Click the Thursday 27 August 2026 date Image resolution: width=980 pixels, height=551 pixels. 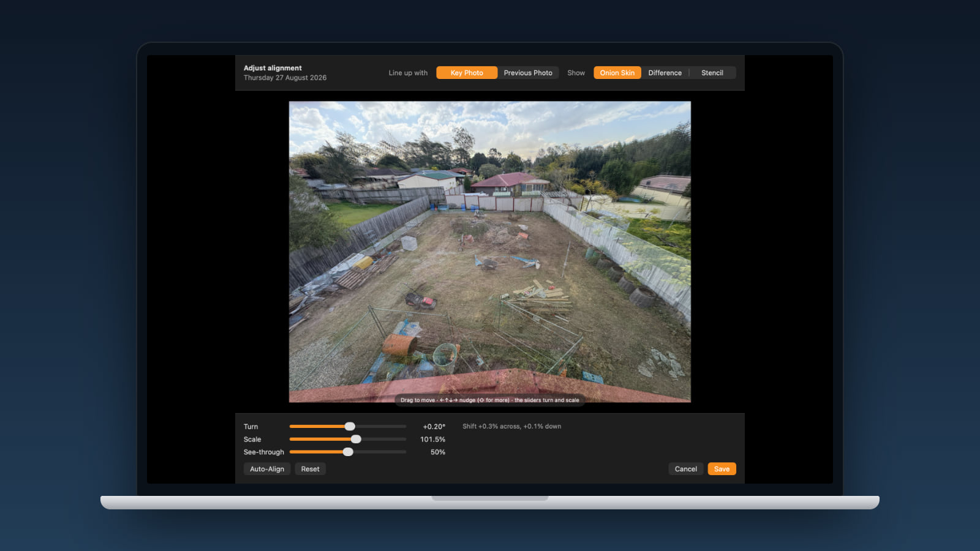pyautogui.click(x=285, y=78)
